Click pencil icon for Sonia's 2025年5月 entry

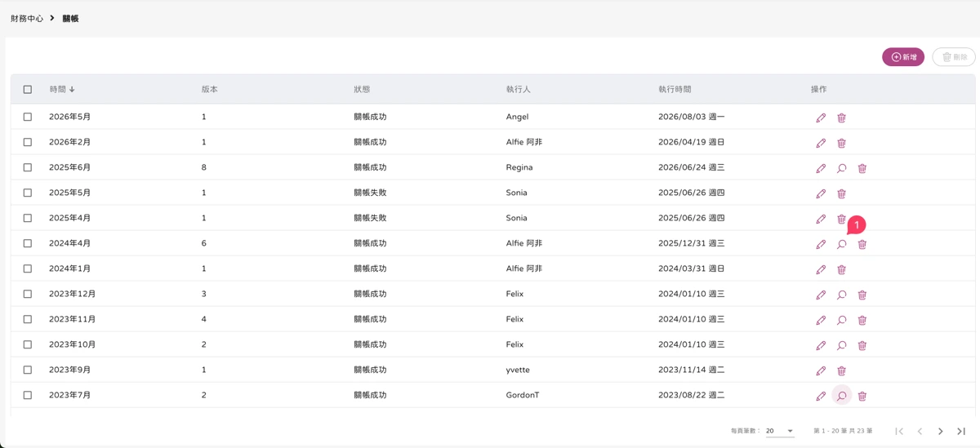click(821, 193)
